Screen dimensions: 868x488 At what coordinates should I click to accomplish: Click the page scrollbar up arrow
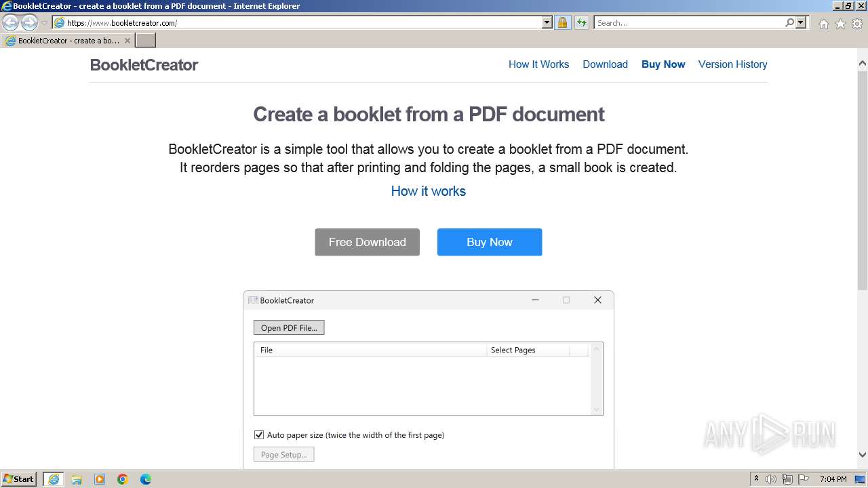862,63
